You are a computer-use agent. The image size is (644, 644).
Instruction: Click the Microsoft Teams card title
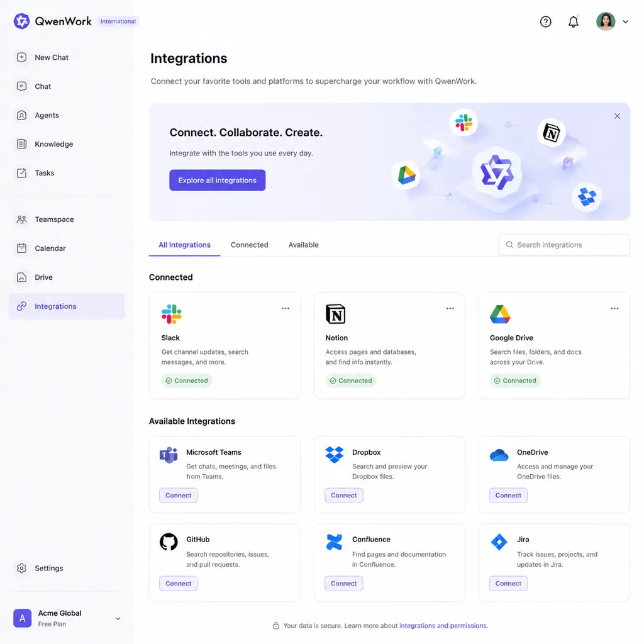pyautogui.click(x=214, y=452)
